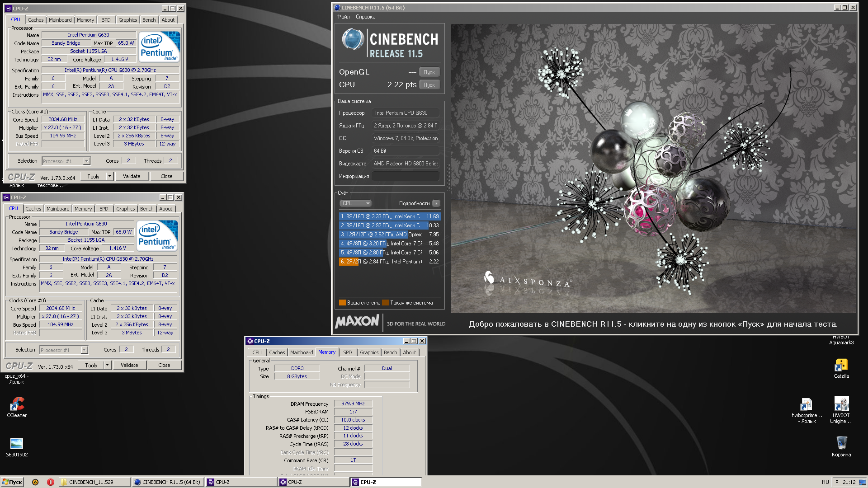
Task: Open the CPU ranking dropdown in Cinebench
Action: point(355,203)
